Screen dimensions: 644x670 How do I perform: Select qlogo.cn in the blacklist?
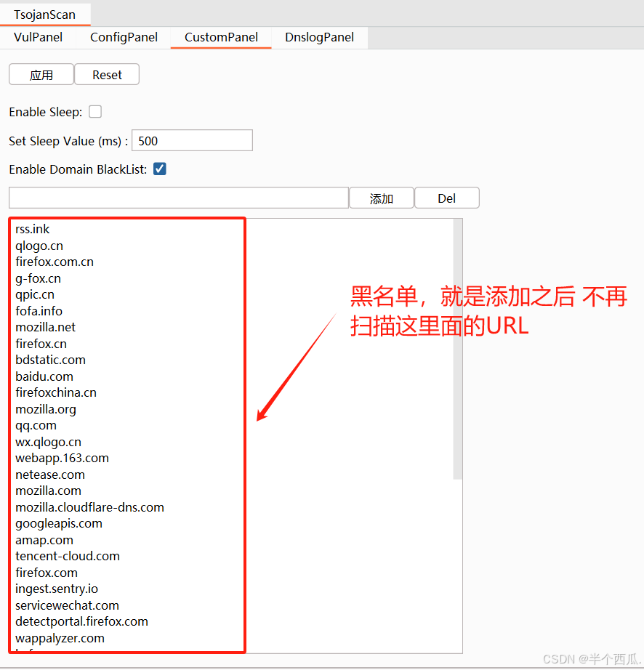click(39, 246)
